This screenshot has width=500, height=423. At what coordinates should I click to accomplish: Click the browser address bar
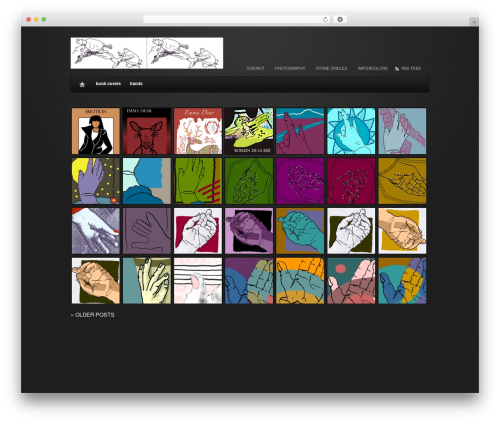coord(237,19)
